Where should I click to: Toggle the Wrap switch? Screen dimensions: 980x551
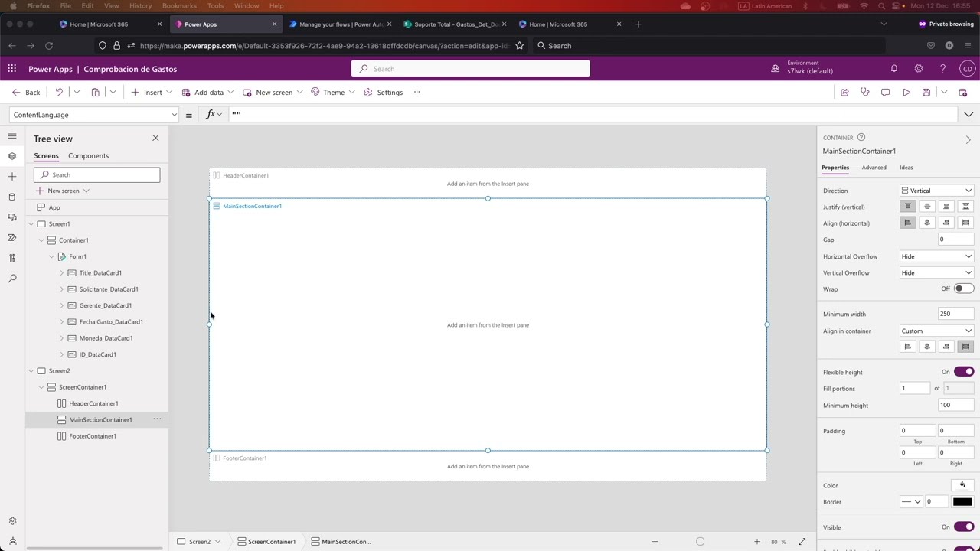click(x=963, y=289)
